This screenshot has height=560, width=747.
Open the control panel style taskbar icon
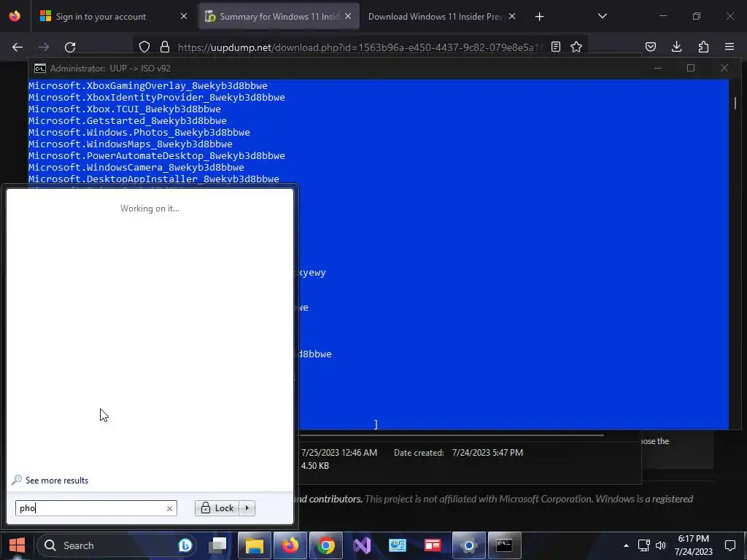point(398,545)
